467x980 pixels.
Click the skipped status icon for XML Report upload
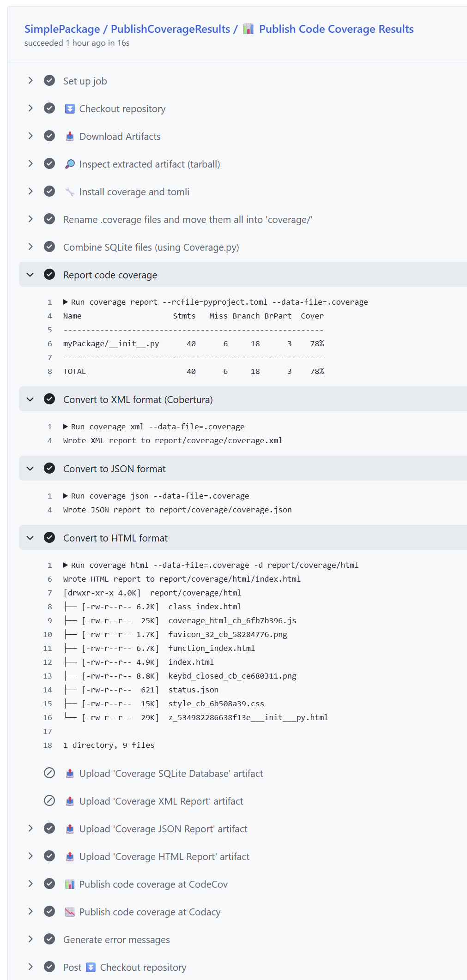(x=49, y=801)
